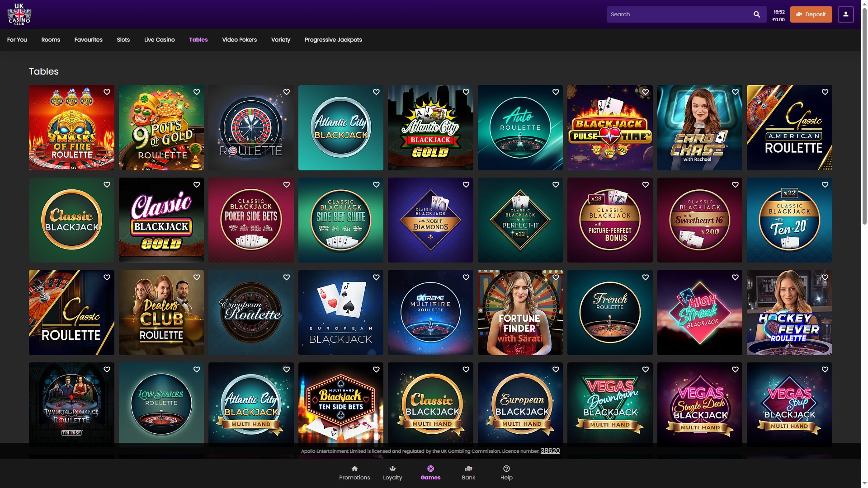Open licence number 38620 link

click(x=550, y=451)
